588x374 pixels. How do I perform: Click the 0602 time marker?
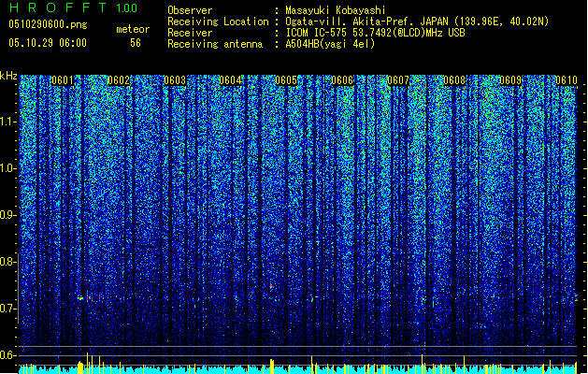[119, 80]
